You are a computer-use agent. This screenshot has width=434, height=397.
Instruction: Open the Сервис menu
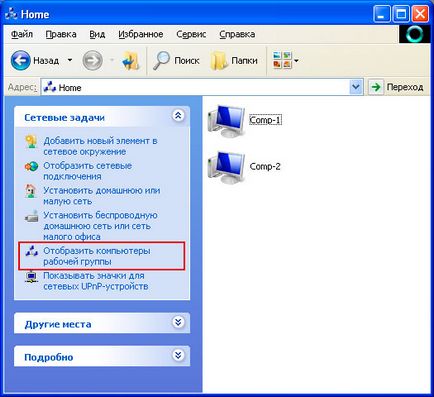191,34
